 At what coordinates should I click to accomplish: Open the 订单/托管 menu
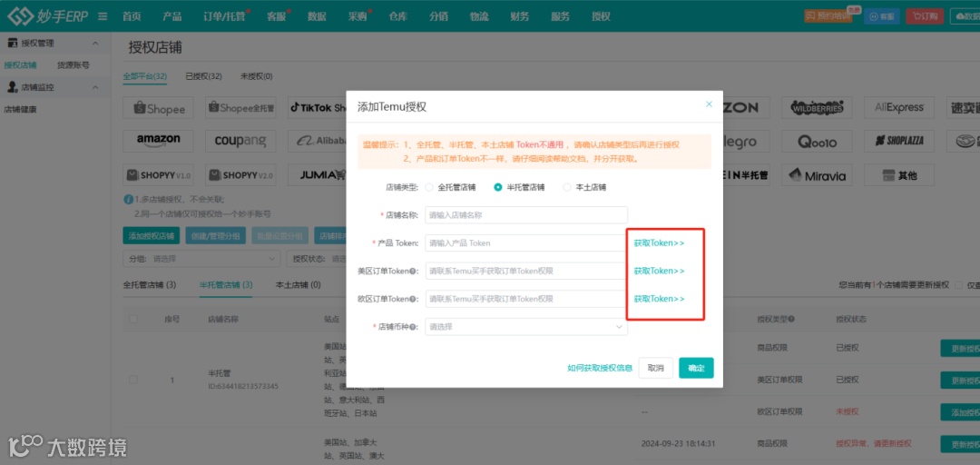coord(223,17)
